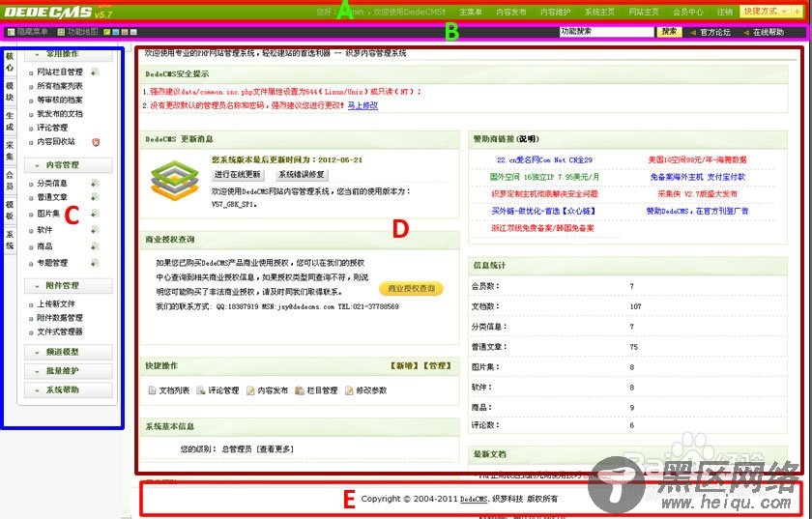Click 【新增】 in the 快捷操作 header

pyautogui.click(x=404, y=365)
